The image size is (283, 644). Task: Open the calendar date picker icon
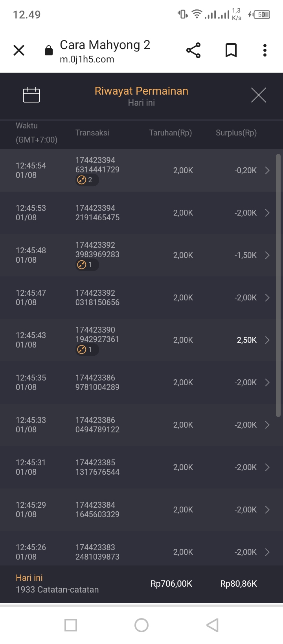31,95
